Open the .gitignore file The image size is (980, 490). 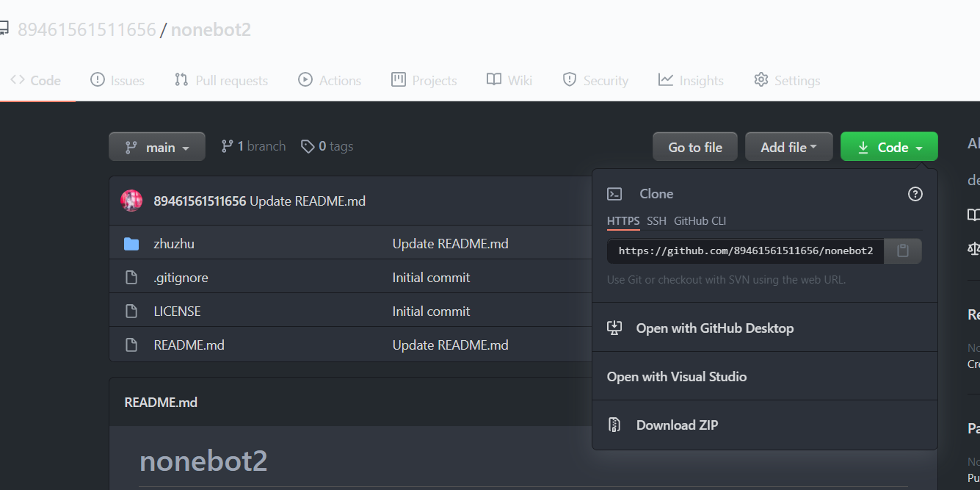coord(181,278)
